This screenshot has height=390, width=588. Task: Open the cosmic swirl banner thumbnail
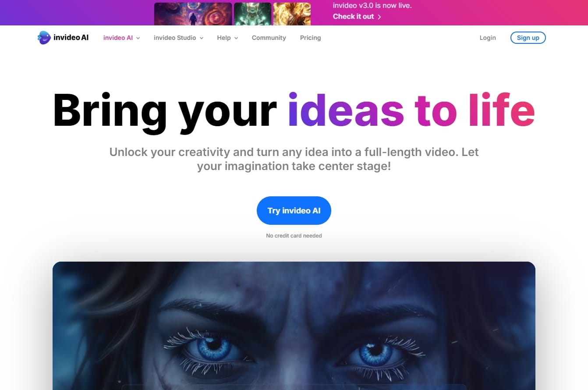pos(193,14)
